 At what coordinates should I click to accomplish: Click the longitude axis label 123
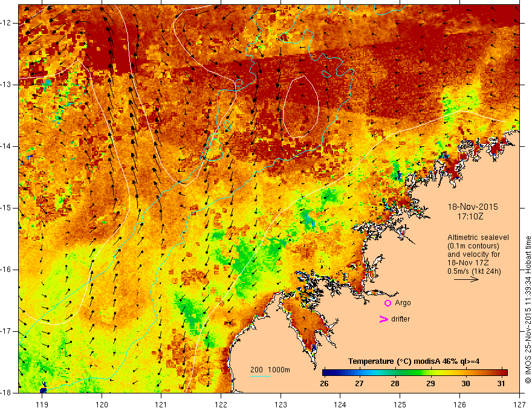[281, 404]
